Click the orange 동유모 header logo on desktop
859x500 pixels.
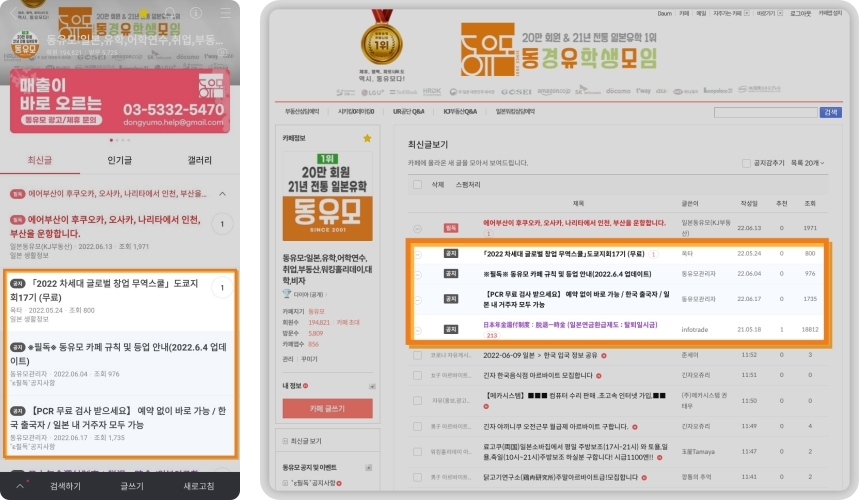pos(488,49)
